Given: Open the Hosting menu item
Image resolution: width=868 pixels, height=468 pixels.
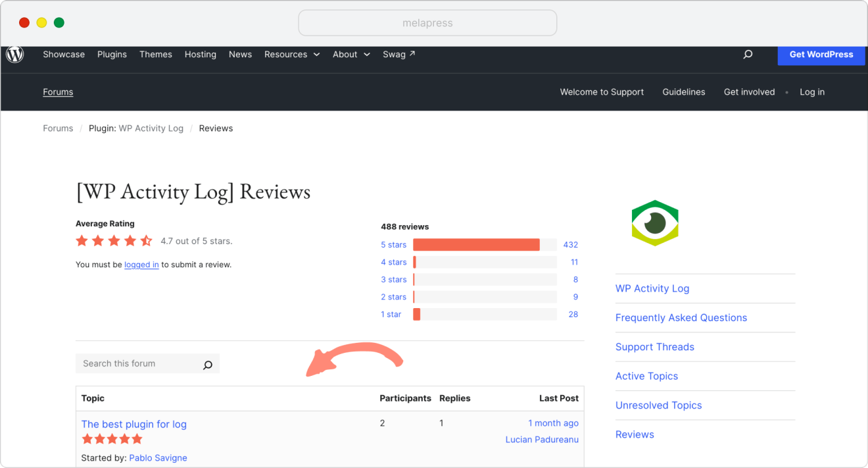Looking at the screenshot, I should click(x=201, y=55).
